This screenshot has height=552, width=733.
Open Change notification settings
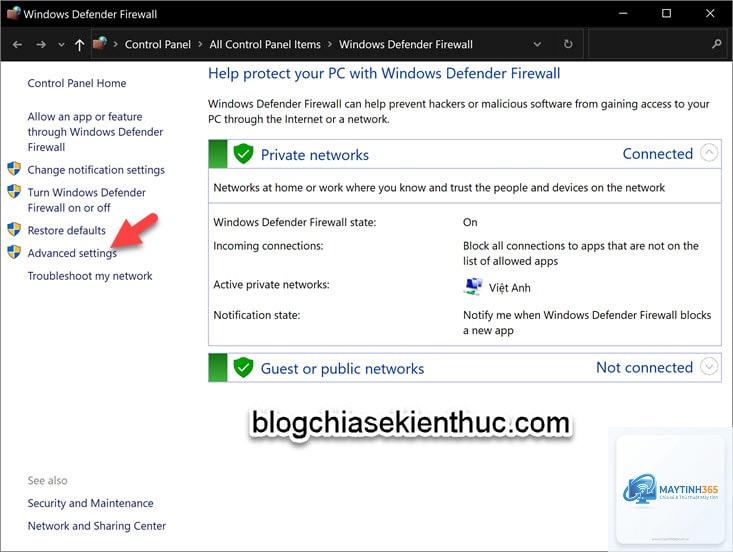tap(96, 170)
